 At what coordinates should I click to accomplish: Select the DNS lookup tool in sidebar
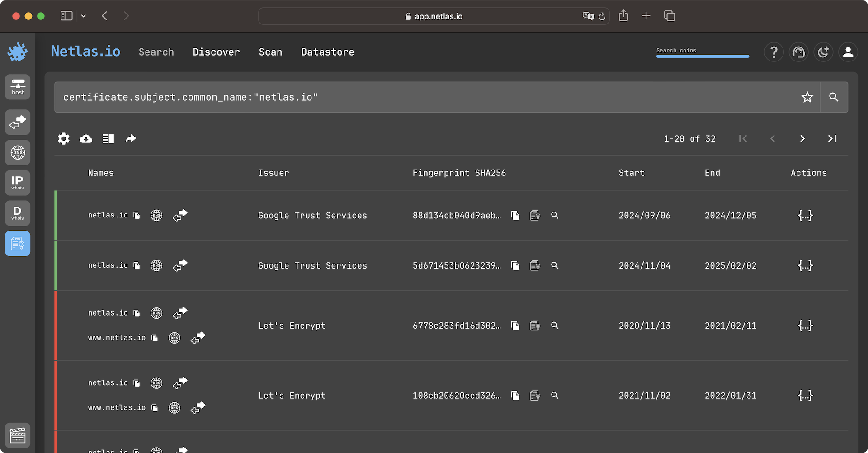tap(17, 152)
